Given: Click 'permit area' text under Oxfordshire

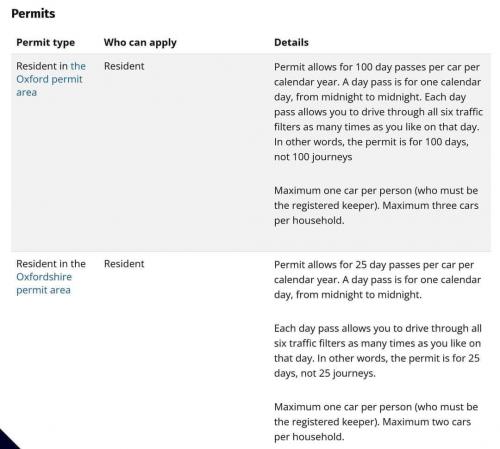Looking at the screenshot, I should [x=44, y=290].
